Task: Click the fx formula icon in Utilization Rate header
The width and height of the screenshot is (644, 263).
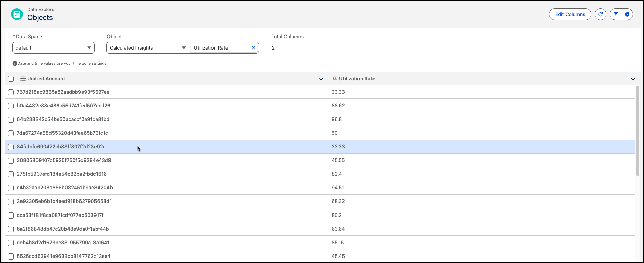Action: [335, 79]
